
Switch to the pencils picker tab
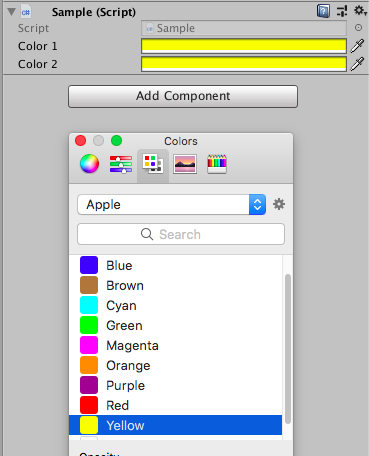217,164
